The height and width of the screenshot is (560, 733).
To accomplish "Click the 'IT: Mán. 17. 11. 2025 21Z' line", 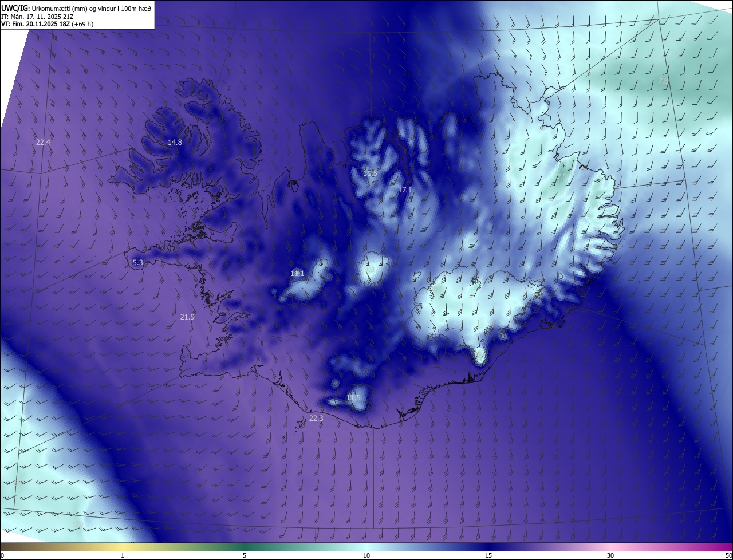I will [38, 16].
